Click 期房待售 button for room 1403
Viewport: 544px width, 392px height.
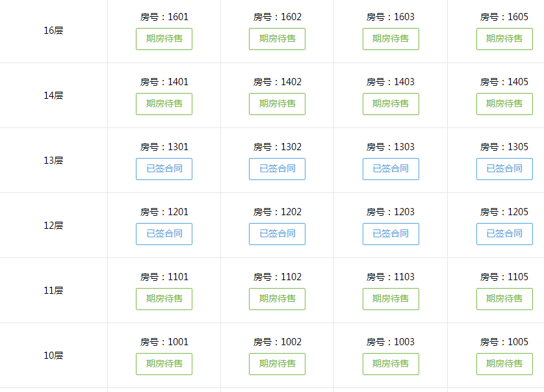[391, 104]
